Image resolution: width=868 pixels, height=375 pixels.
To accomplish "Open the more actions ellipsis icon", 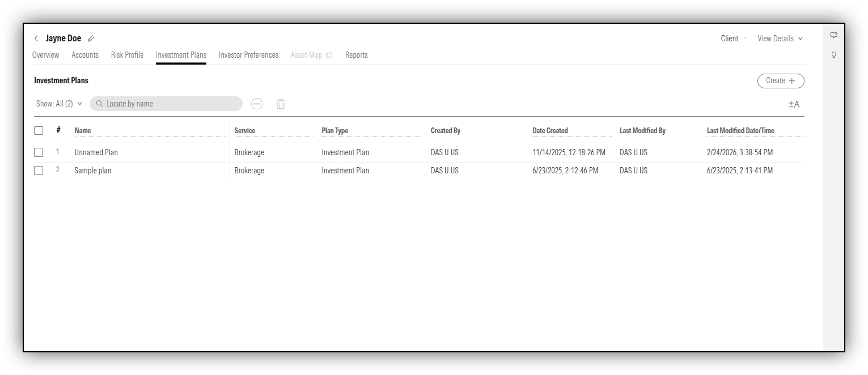I will coord(257,104).
